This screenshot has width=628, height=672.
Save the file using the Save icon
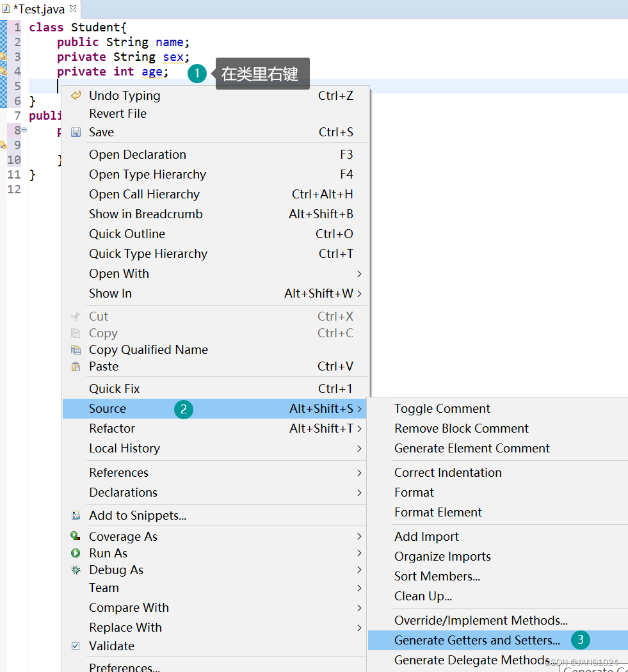[x=77, y=132]
